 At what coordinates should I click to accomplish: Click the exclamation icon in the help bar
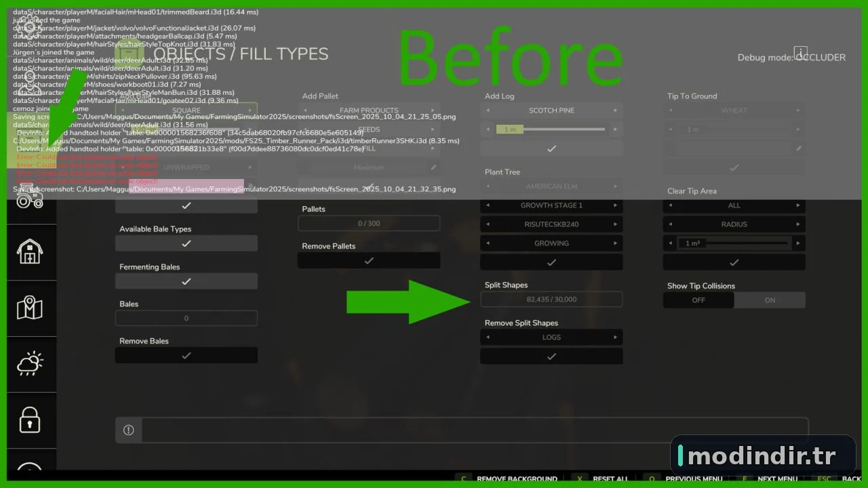[129, 430]
